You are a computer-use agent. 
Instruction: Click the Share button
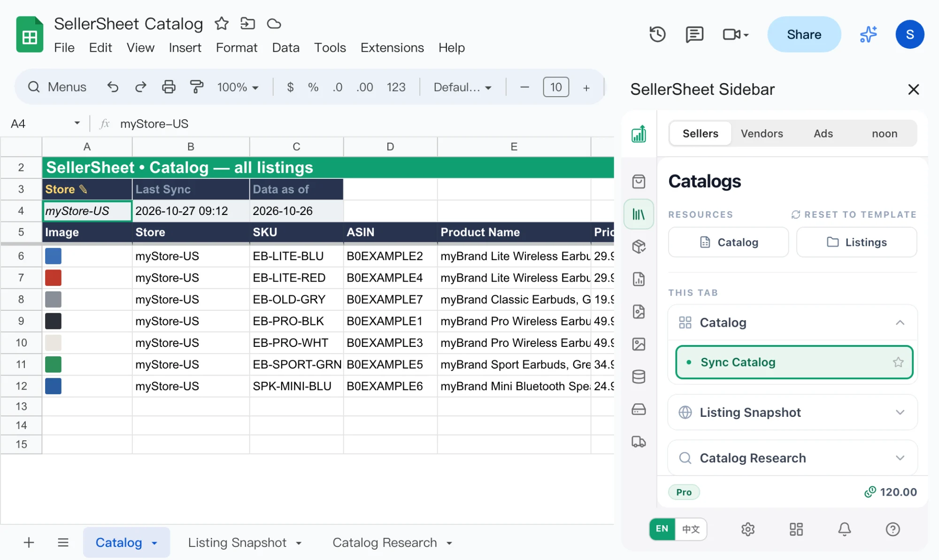tap(804, 34)
